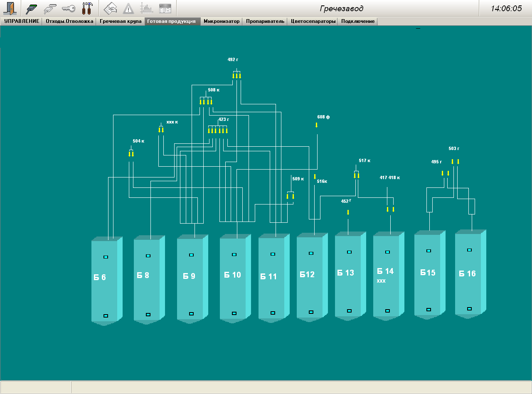532x394 pixels.
Task: Open the hand-with-document report icon
Action: [110, 8]
